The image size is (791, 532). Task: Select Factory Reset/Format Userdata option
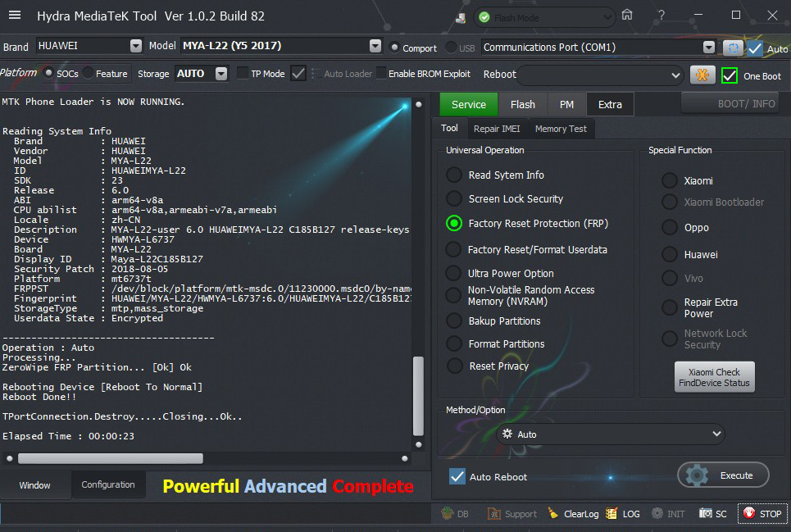[x=454, y=249]
